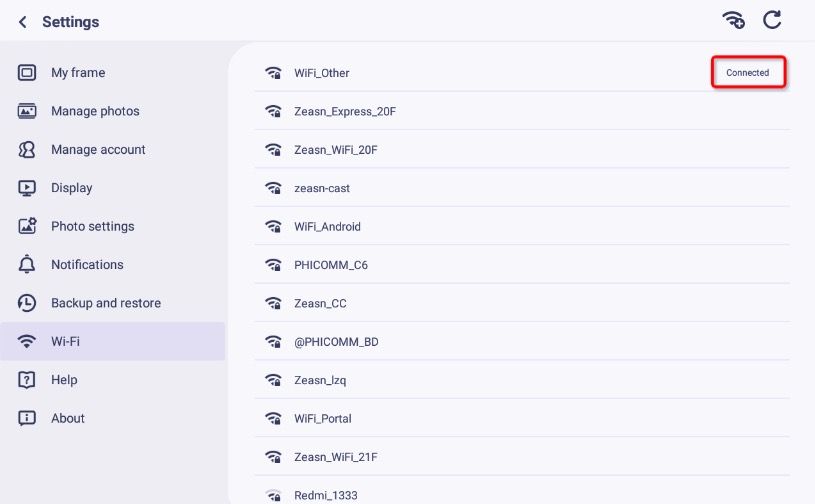Open the My frame icon
Viewport: 815px width, 504px height.
(x=27, y=72)
